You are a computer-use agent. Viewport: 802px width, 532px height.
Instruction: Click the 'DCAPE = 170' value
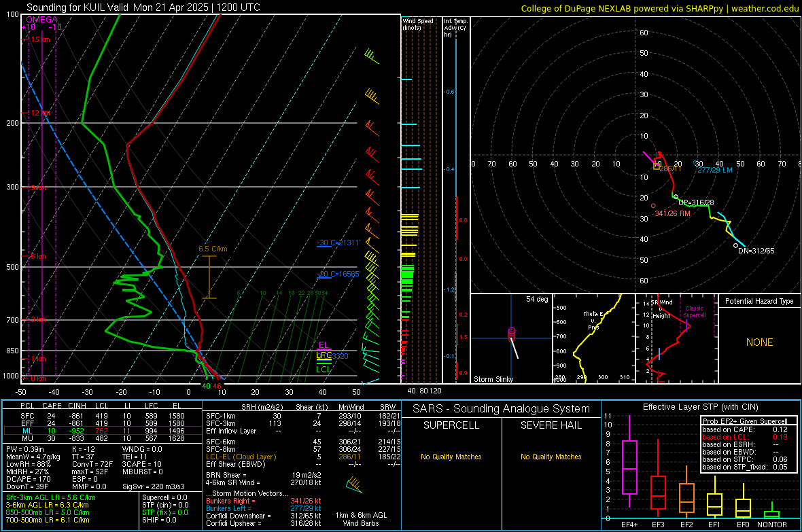(28, 479)
